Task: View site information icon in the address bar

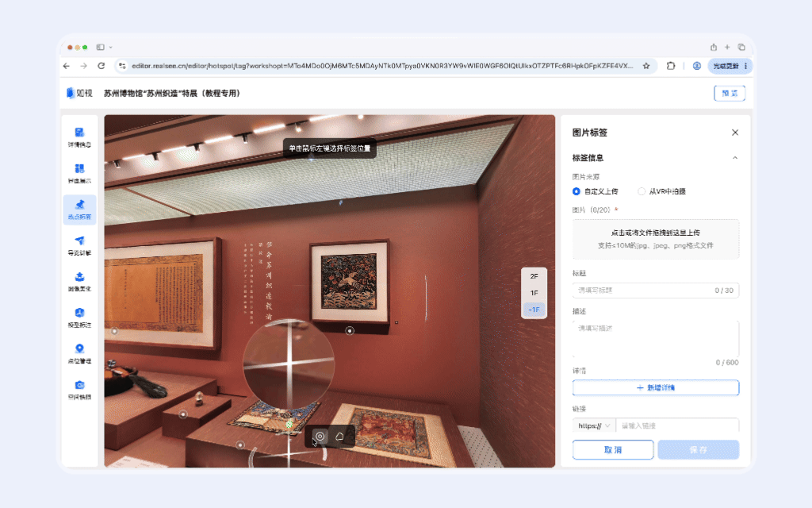Action: [121, 66]
